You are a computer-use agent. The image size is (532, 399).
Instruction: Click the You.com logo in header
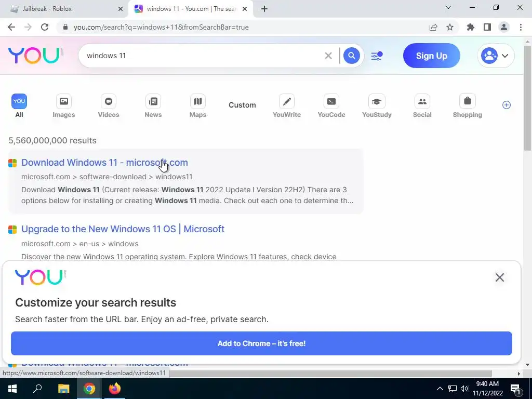[36, 55]
